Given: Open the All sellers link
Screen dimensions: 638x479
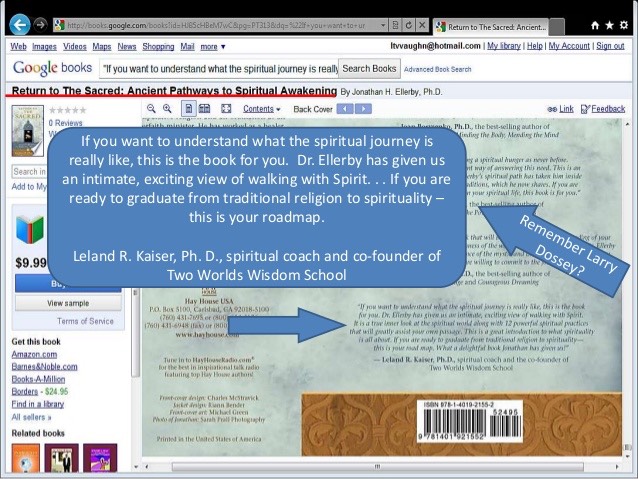Looking at the screenshot, I should point(31,417).
